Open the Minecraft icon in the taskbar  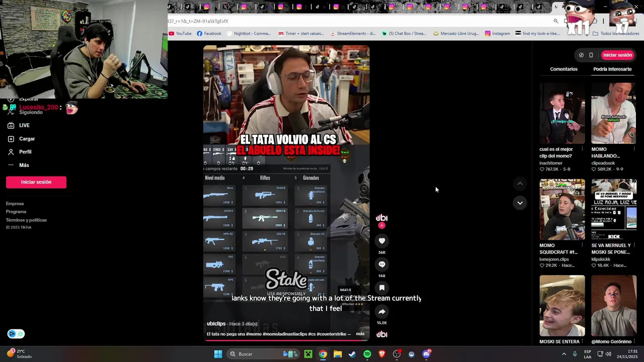[x=308, y=354]
